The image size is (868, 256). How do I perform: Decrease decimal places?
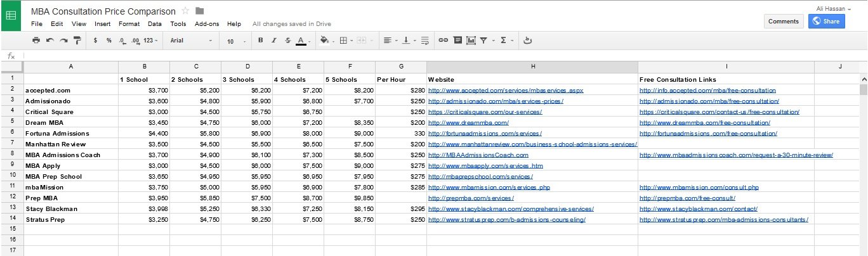point(122,40)
